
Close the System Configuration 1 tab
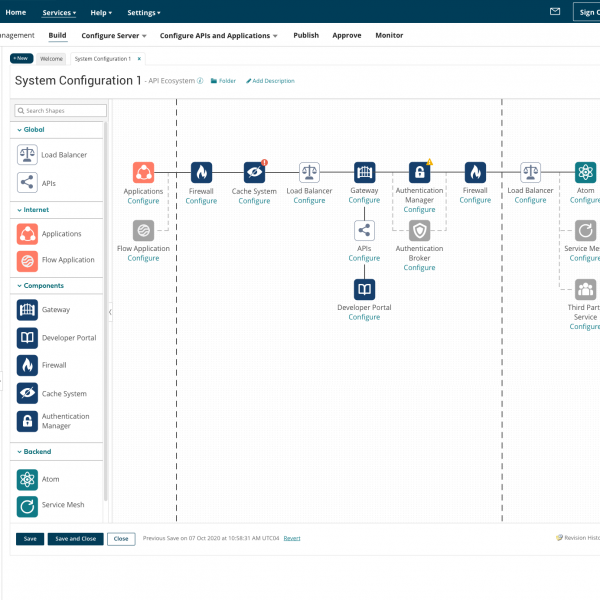click(x=139, y=59)
